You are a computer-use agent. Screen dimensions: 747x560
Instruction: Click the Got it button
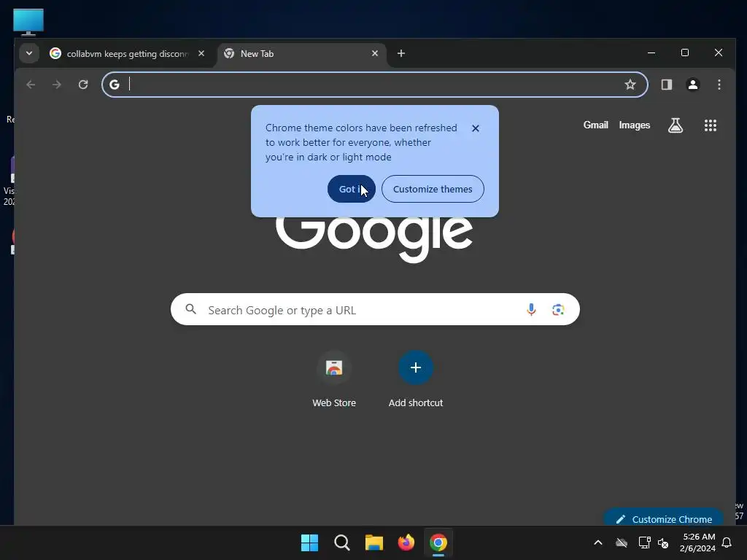(352, 189)
